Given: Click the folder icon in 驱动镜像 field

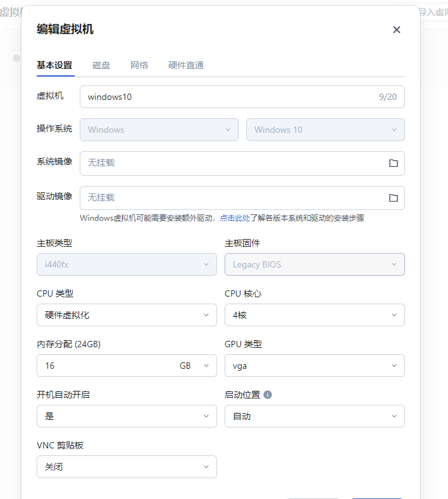Looking at the screenshot, I should [x=393, y=198].
